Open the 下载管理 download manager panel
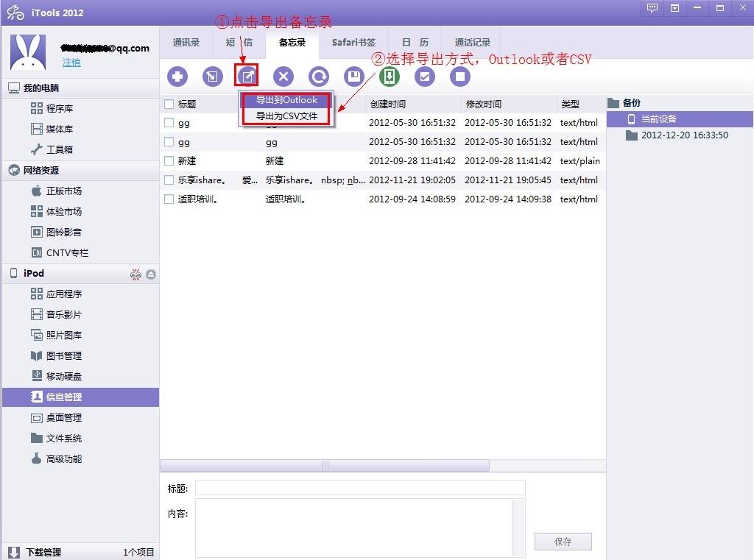This screenshot has width=754, height=560. coord(43,552)
